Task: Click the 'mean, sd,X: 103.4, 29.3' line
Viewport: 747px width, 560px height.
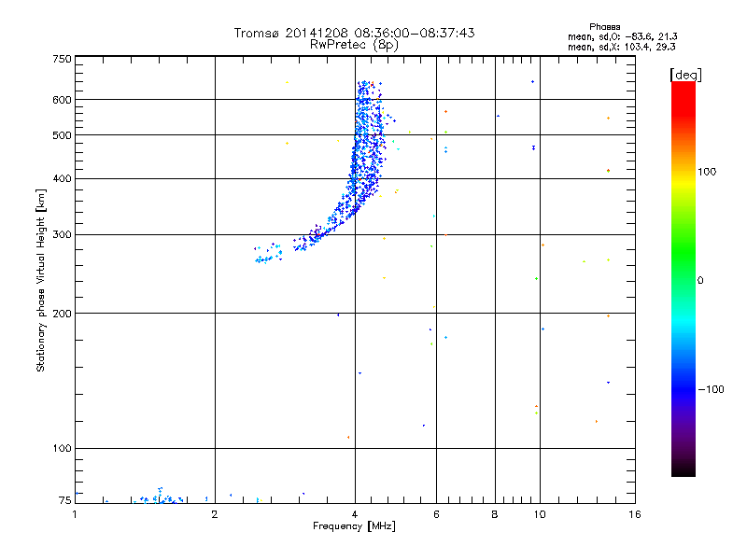Action: tap(621, 47)
